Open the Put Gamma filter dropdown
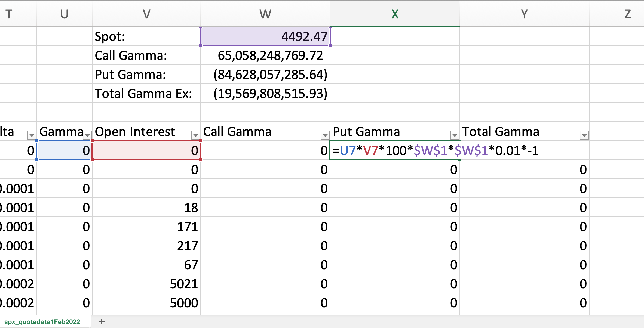644x328 pixels. pyautogui.click(x=455, y=135)
